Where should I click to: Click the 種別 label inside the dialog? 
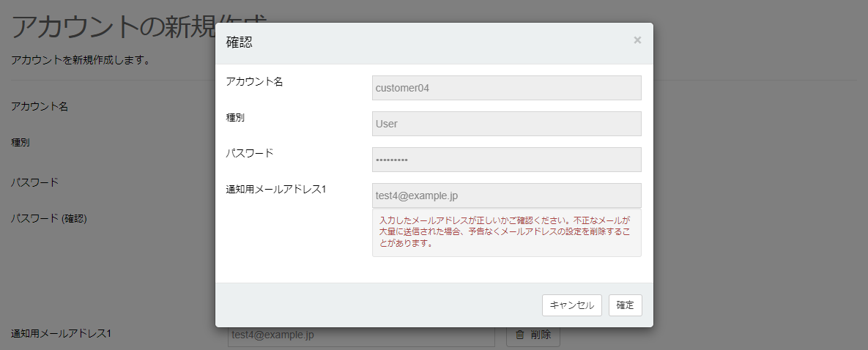click(235, 117)
